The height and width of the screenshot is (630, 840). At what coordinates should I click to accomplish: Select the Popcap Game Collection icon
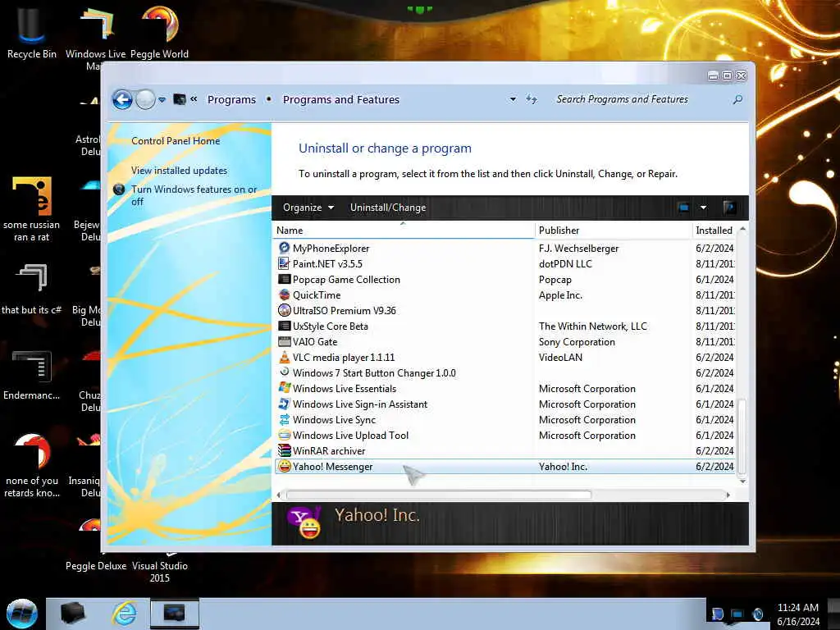(x=285, y=279)
